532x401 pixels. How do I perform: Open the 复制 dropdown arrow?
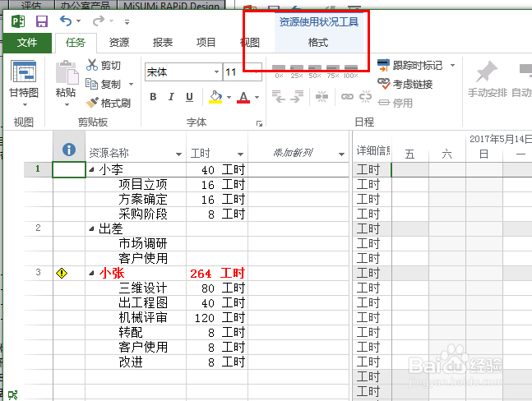[x=131, y=84]
